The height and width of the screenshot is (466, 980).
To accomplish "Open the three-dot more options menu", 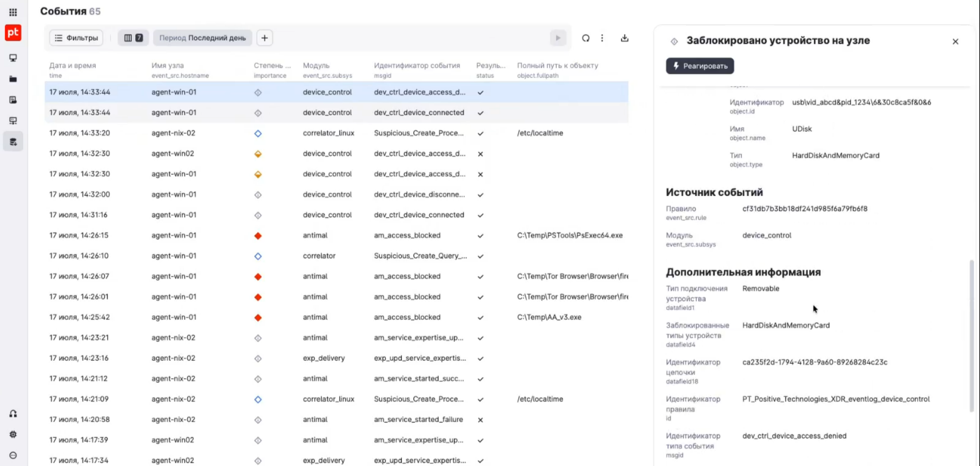I will click(x=602, y=38).
